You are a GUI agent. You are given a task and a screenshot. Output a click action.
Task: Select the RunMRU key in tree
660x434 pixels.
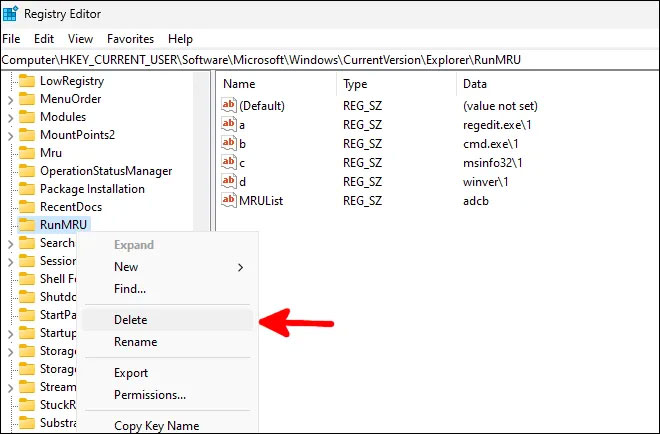pos(64,225)
